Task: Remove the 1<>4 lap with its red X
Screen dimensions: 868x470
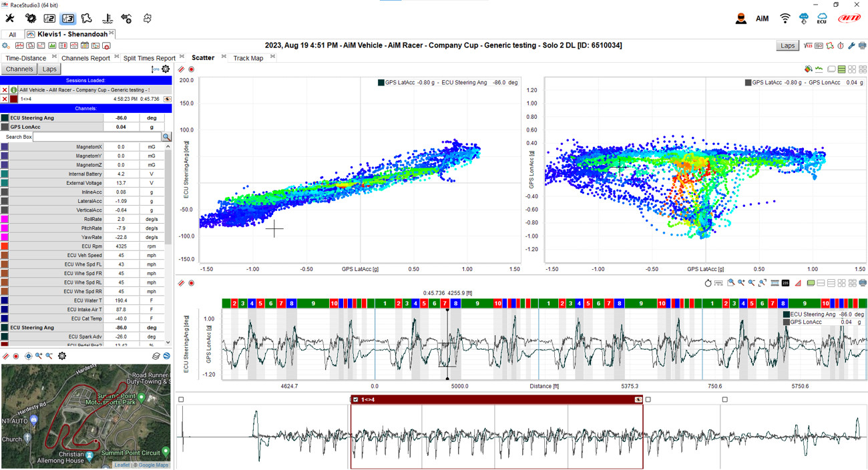Action: tap(5, 99)
